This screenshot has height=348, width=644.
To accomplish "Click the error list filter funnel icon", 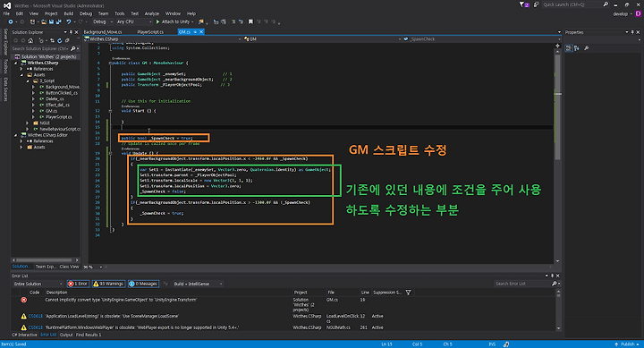I will click(x=408, y=293).
